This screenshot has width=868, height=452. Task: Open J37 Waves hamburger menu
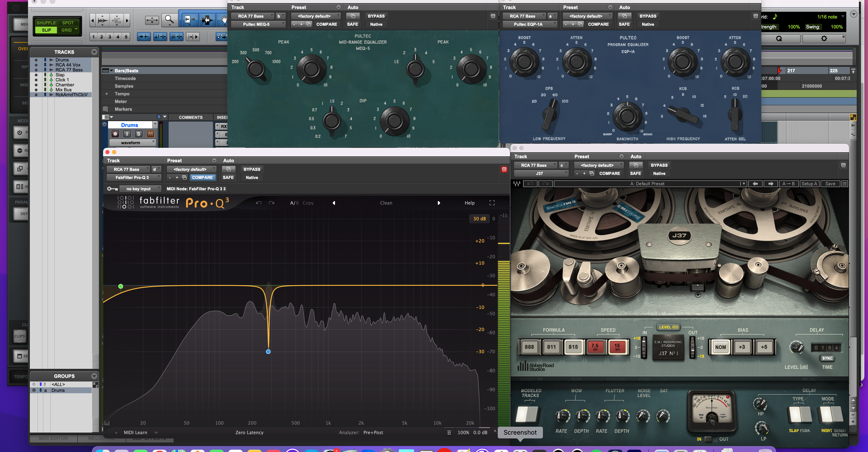[x=844, y=184]
